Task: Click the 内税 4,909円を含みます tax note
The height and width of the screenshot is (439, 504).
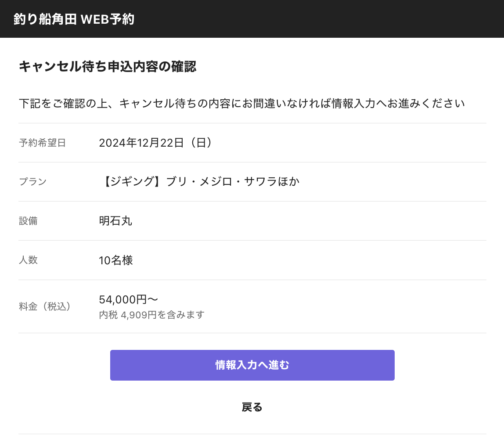Action: tap(151, 315)
